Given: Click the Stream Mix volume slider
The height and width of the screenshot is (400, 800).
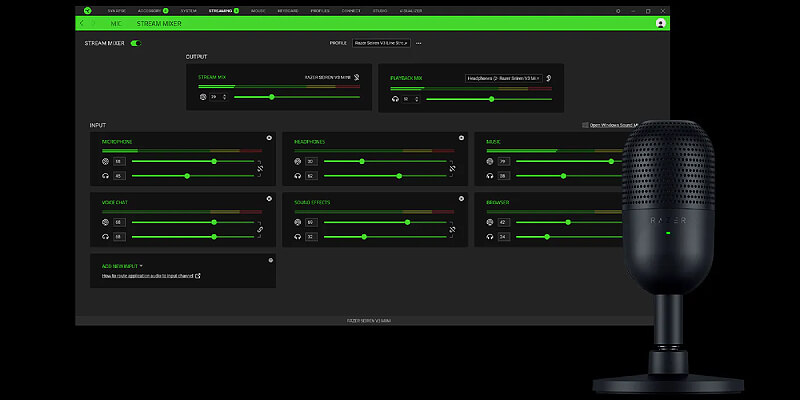Looking at the screenshot, I should click(297, 97).
